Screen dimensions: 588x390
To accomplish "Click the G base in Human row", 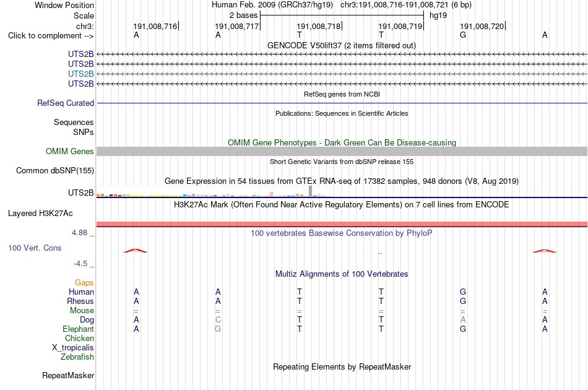I will [463, 292].
